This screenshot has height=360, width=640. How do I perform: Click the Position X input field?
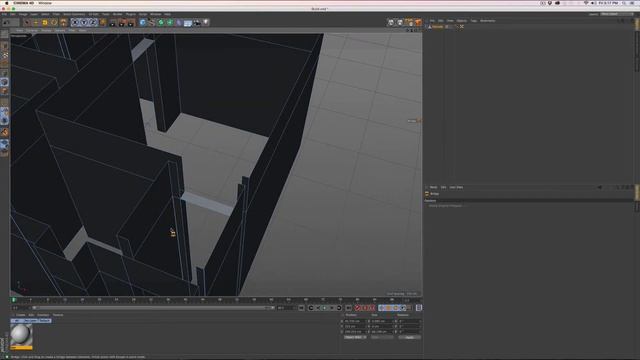tap(355, 321)
